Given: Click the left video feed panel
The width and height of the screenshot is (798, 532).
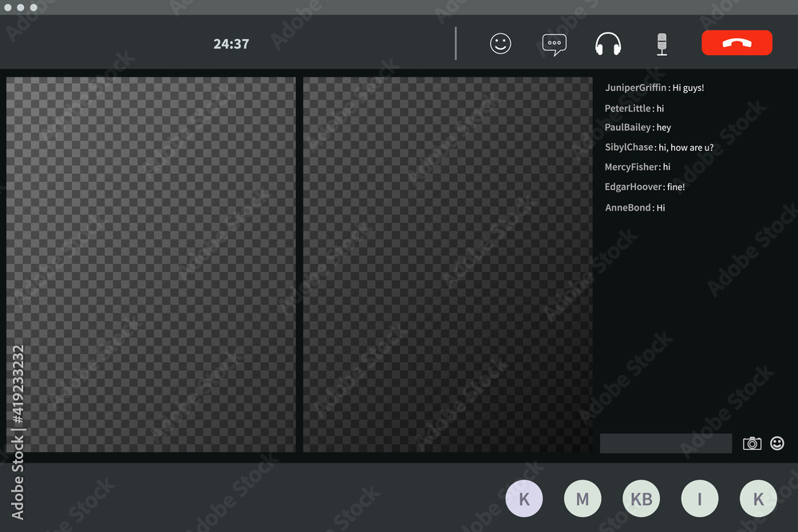Looking at the screenshot, I should pos(151,265).
